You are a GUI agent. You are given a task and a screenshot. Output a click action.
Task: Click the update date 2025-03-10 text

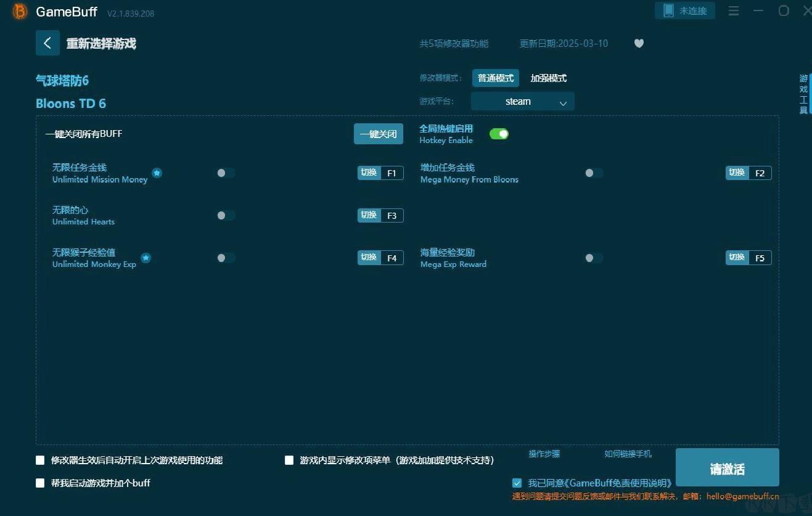pos(564,44)
